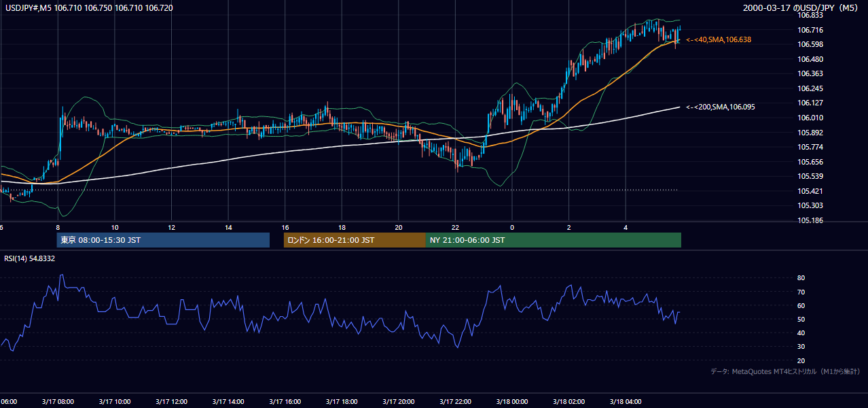Click price axis value 106.598
Viewport: 868px width, 408px height.
click(x=810, y=44)
